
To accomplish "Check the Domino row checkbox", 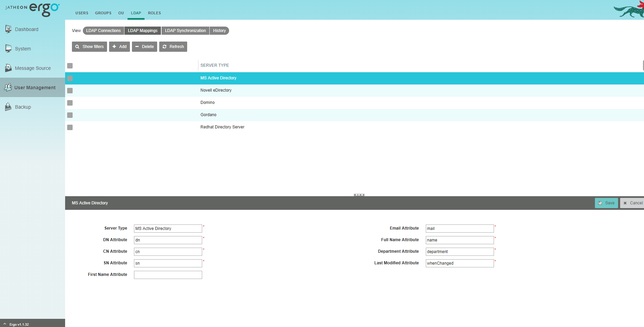I will tap(70, 103).
